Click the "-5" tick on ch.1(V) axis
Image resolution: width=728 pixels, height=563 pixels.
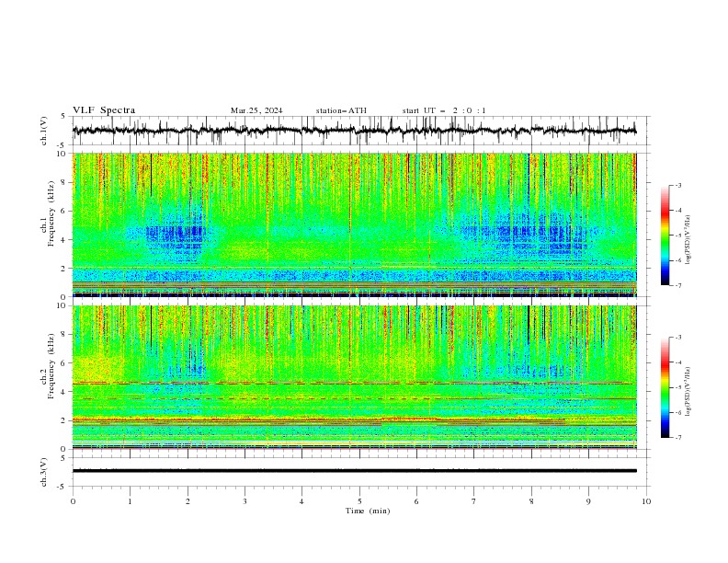tap(62, 145)
